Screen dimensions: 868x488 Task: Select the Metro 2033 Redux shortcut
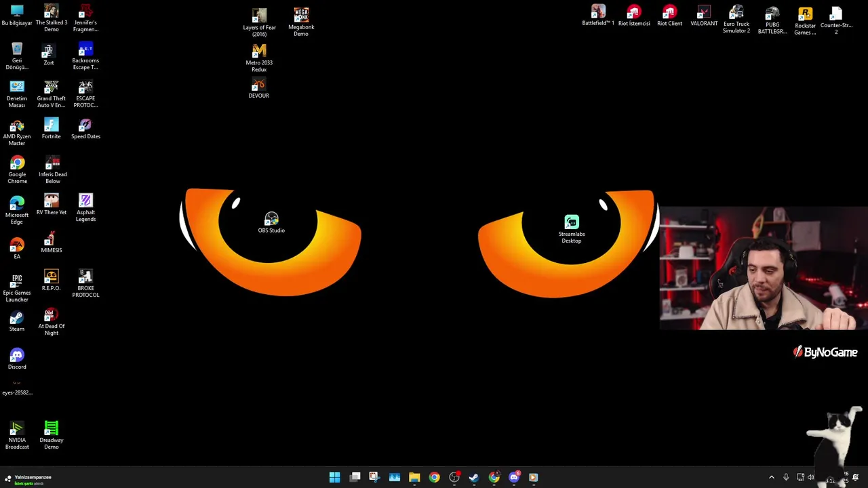click(x=259, y=58)
